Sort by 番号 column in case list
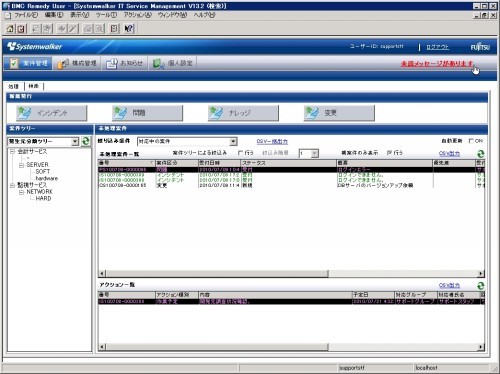 [127, 163]
